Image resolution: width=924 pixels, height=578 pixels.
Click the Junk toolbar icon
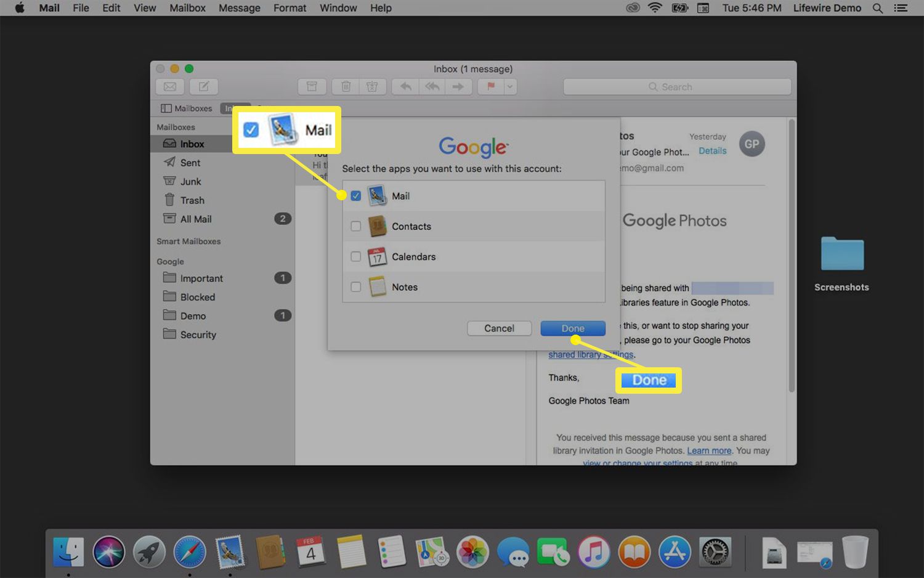[x=372, y=87]
